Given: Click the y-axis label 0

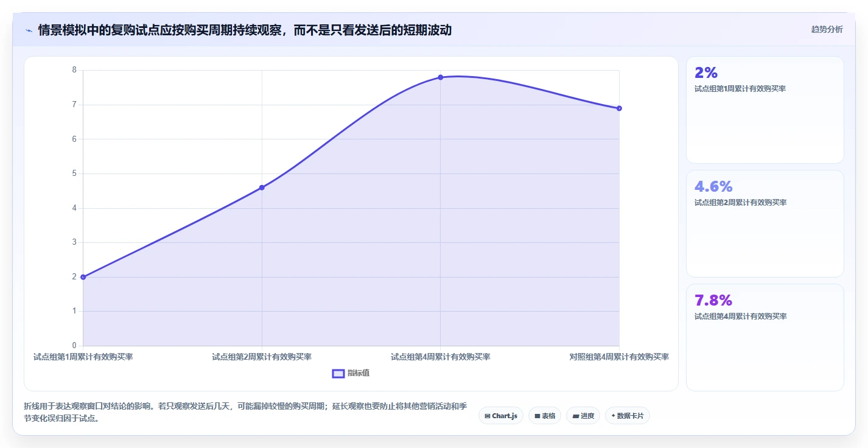Looking at the screenshot, I should coord(74,346).
